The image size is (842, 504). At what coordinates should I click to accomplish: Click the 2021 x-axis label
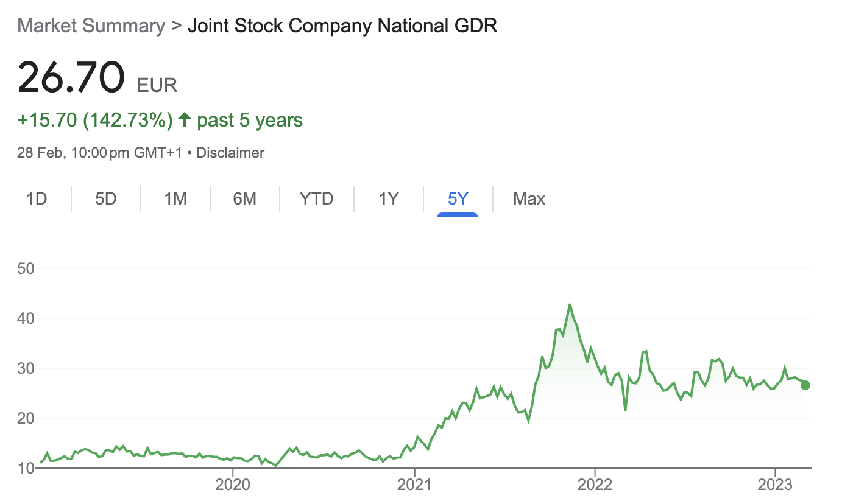point(414,486)
